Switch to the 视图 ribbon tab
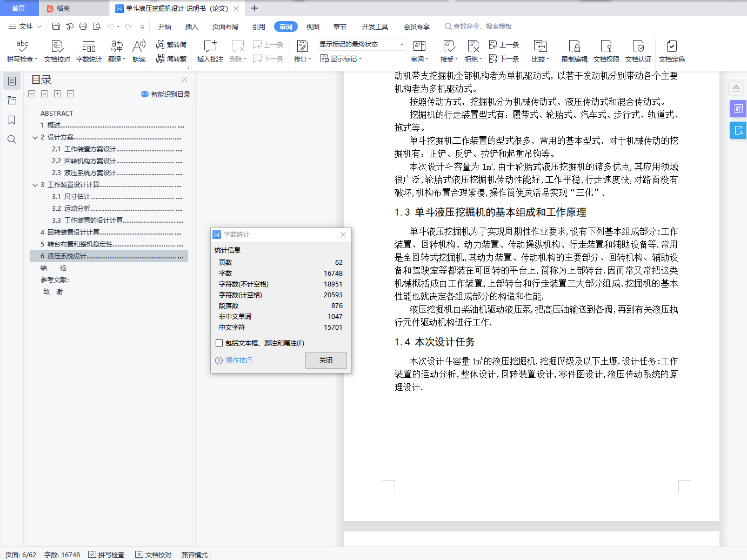The width and height of the screenshot is (747, 560). (313, 26)
